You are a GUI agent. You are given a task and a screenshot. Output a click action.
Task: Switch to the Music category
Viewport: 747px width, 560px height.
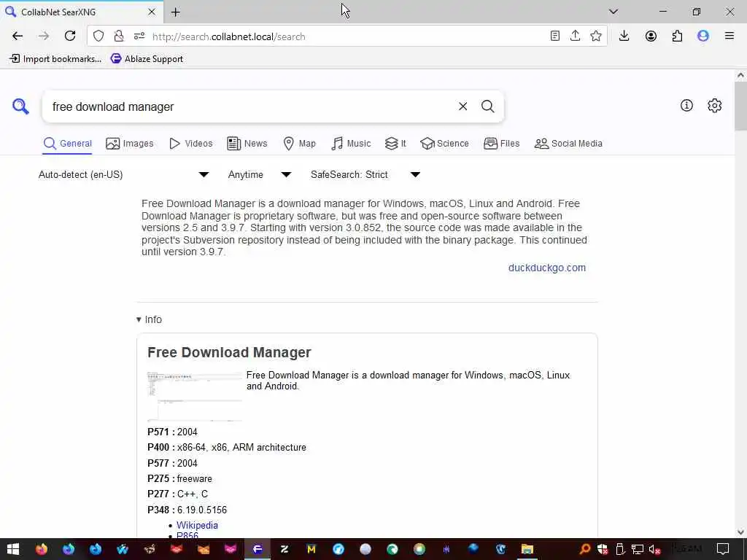pyautogui.click(x=351, y=144)
